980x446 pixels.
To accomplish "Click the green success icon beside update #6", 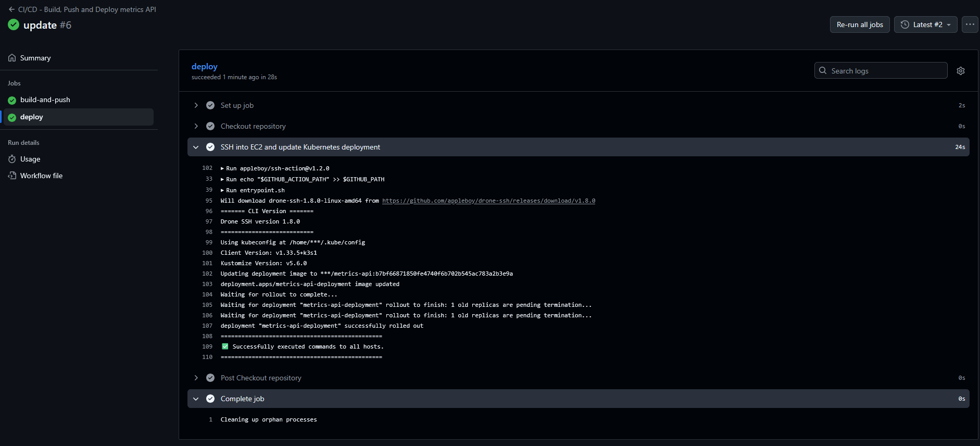I will pyautogui.click(x=14, y=25).
